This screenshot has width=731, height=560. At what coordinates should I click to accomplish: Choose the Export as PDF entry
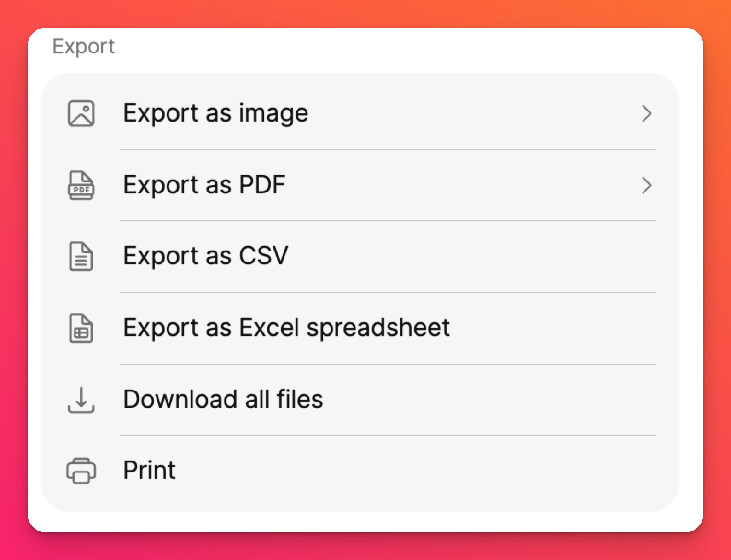(x=204, y=185)
